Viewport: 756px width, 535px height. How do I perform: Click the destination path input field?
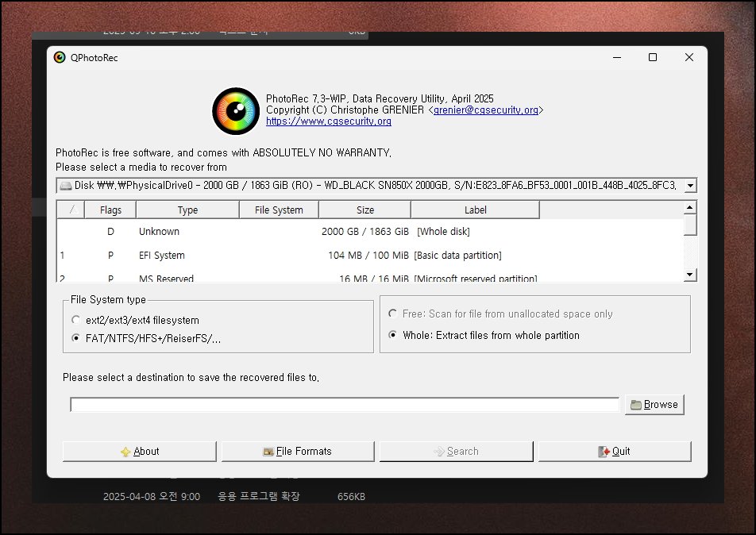[345, 405]
